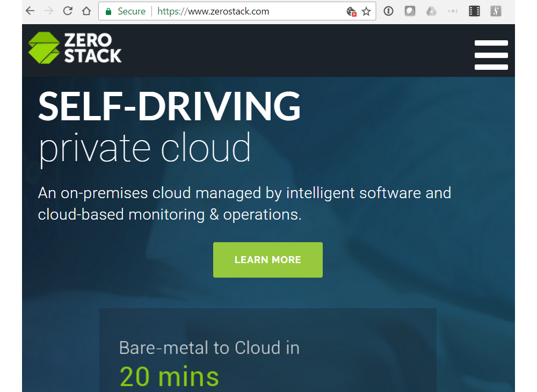Open the film strip extension icon
Viewport: 537px width, 392px height.
point(474,11)
